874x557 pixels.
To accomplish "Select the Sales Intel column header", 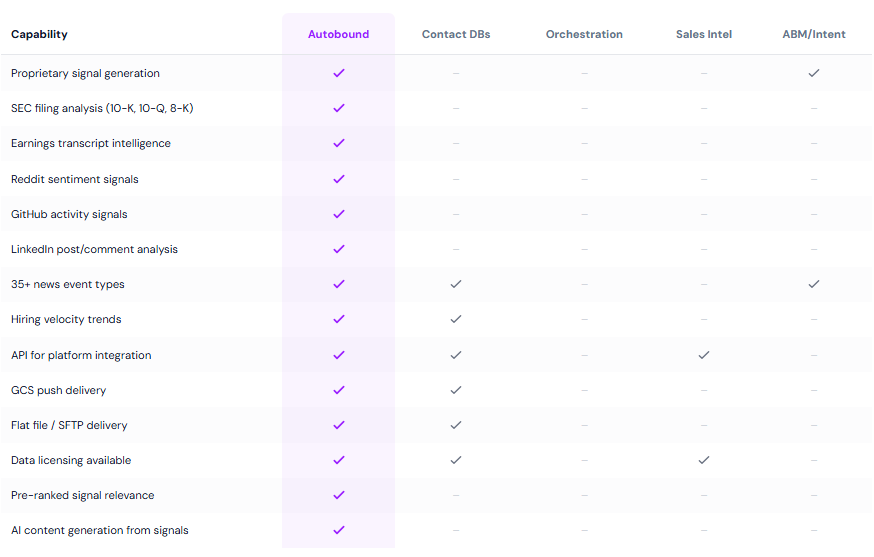I will (704, 35).
